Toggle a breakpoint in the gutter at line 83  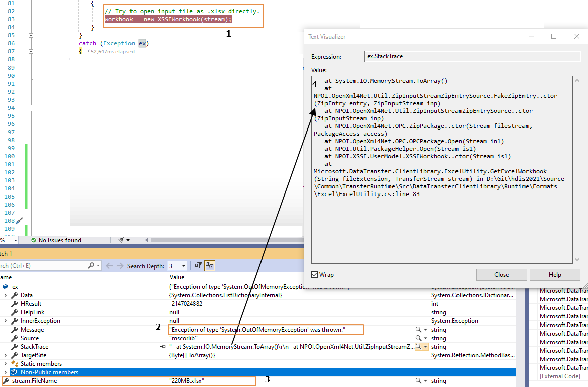tap(3, 18)
